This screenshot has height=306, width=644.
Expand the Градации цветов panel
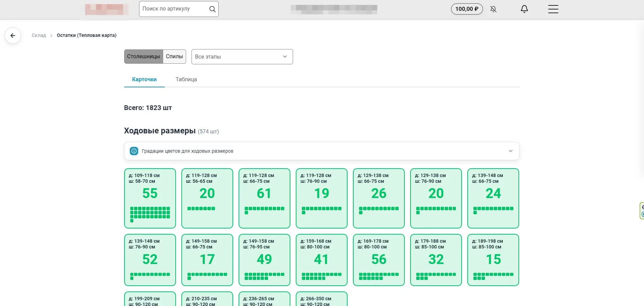point(510,151)
